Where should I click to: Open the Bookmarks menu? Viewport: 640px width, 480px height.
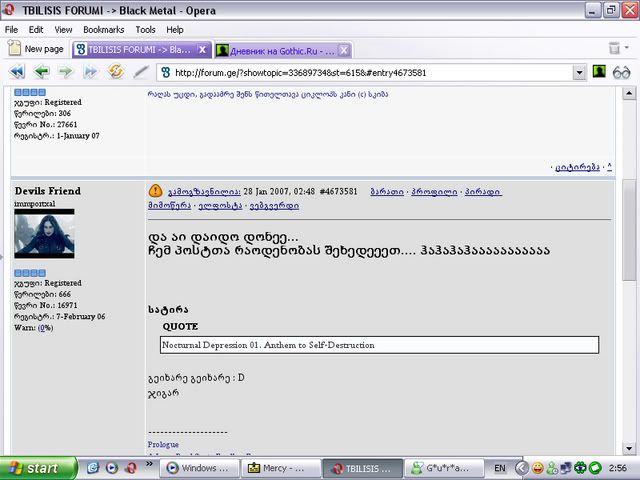104,30
